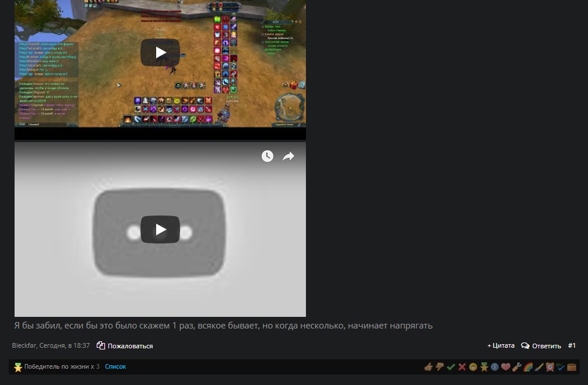Rate the post with the ABC spellcheck icon

pos(561,367)
